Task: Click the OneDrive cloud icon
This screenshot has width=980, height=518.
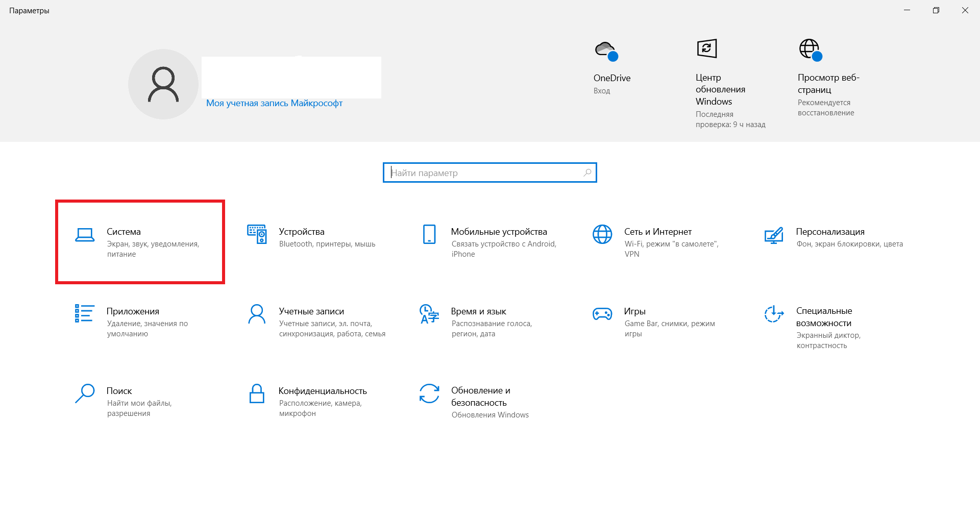Action: pyautogui.click(x=606, y=51)
